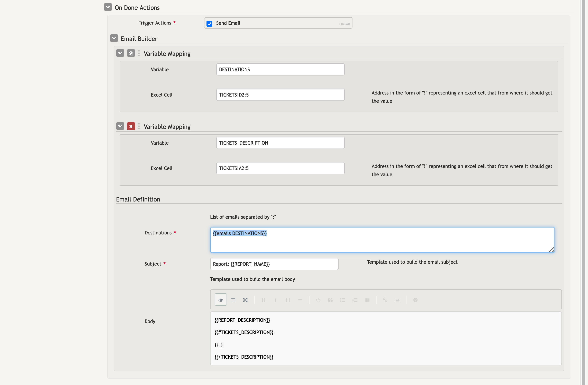Click into the email Body editor
Screen dimensions: 588x385
(386, 338)
